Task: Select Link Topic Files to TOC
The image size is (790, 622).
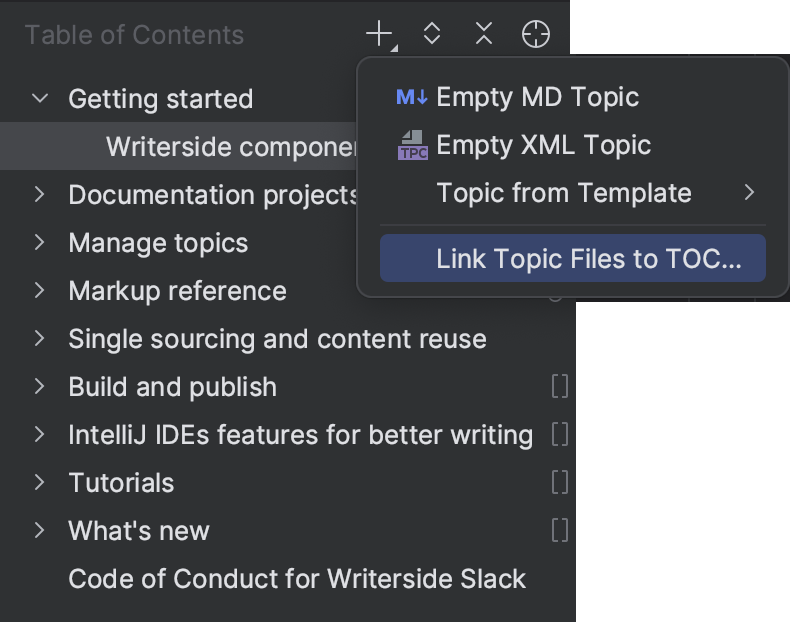Action: click(588, 259)
